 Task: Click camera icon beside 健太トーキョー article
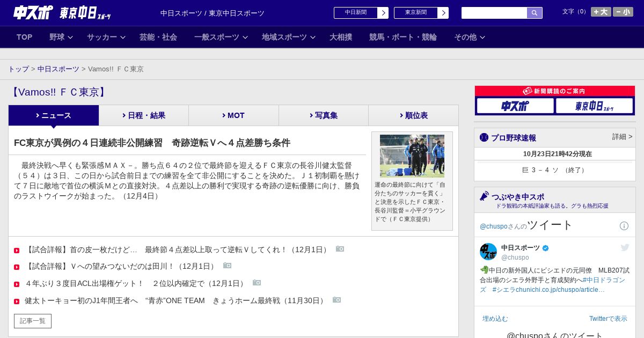pyautogui.click(x=336, y=300)
